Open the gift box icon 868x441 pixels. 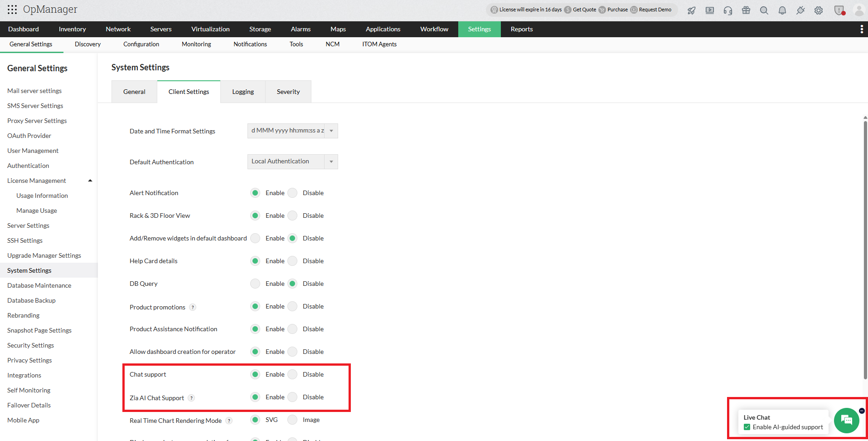tap(746, 10)
